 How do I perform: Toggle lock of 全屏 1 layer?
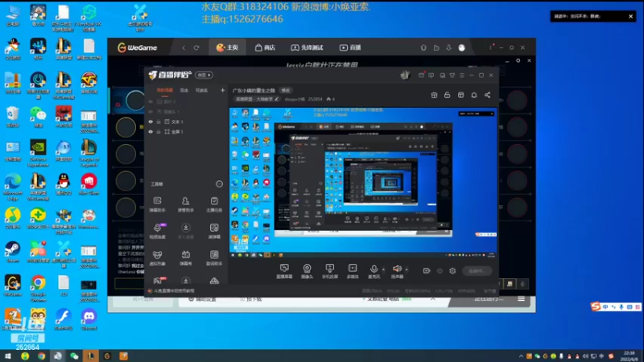pyautogui.click(x=159, y=132)
